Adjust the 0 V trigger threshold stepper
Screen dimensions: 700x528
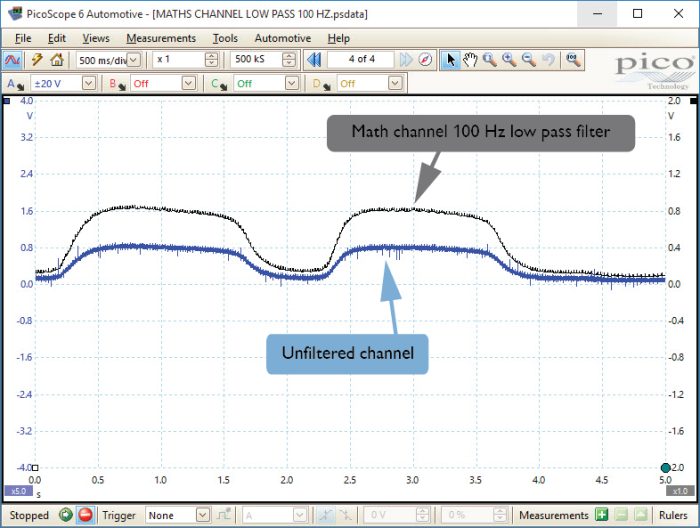pos(423,515)
